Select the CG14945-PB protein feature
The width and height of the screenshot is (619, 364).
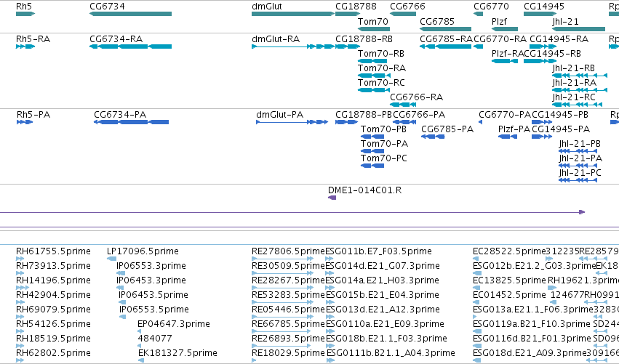coord(542,122)
